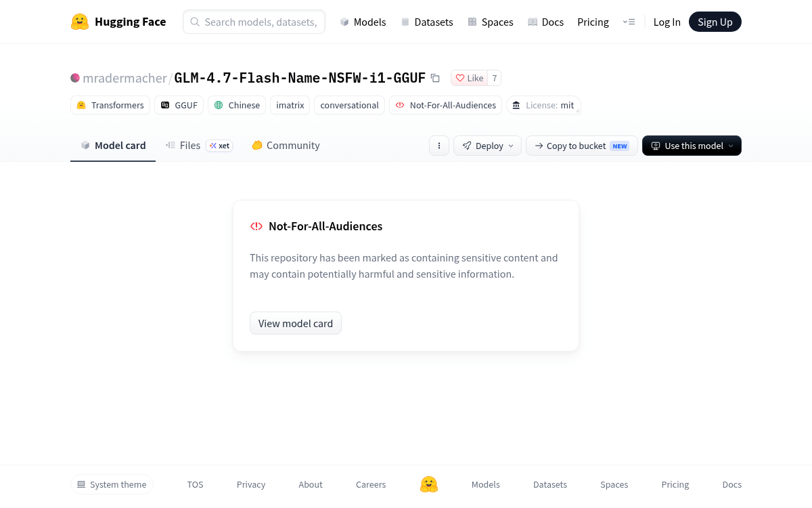Like the model using the heart button
The width and height of the screenshot is (812, 508).
469,78
